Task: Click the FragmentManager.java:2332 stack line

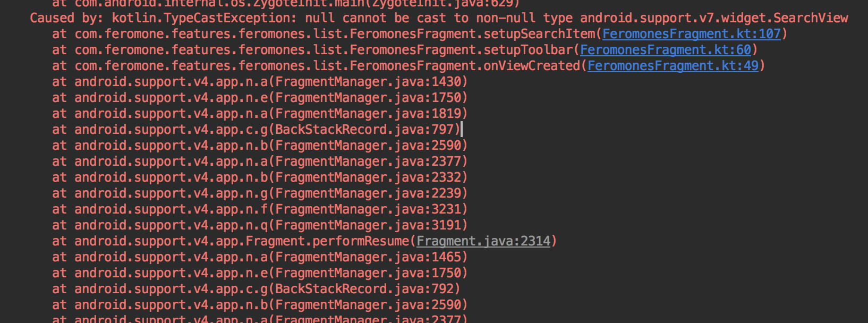Action: [259, 177]
